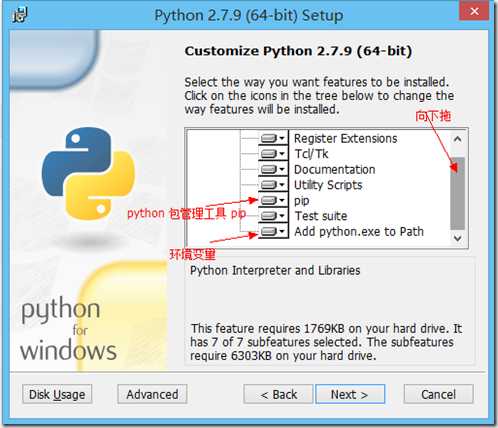
Task: Select the Register Extensions tree label
Action: 345,138
